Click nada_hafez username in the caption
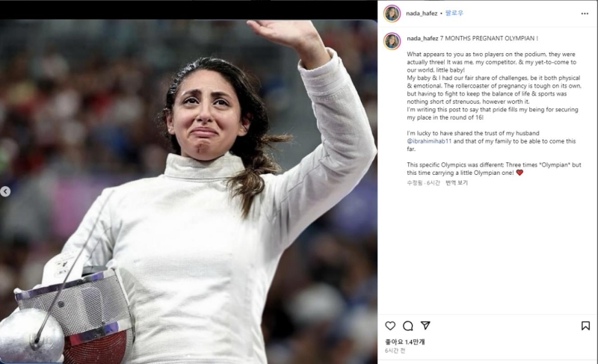Image resolution: width=598 pixels, height=364 pixels. click(422, 39)
